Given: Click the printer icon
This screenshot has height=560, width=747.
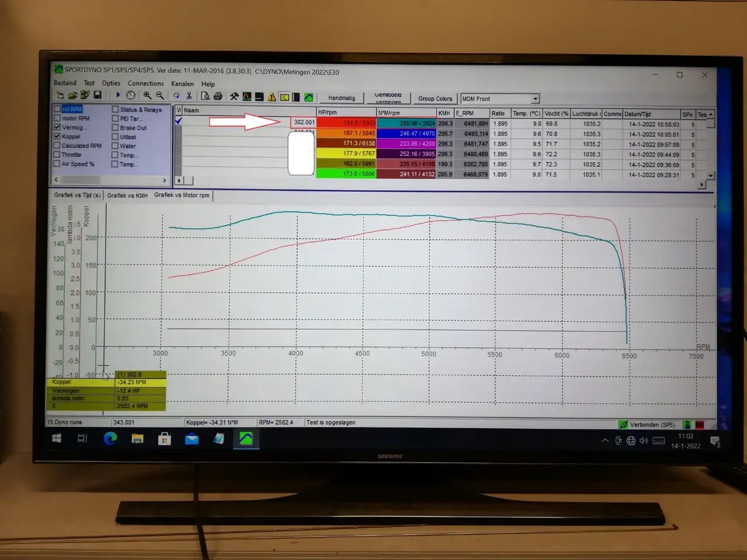Looking at the screenshot, I should point(218,96).
